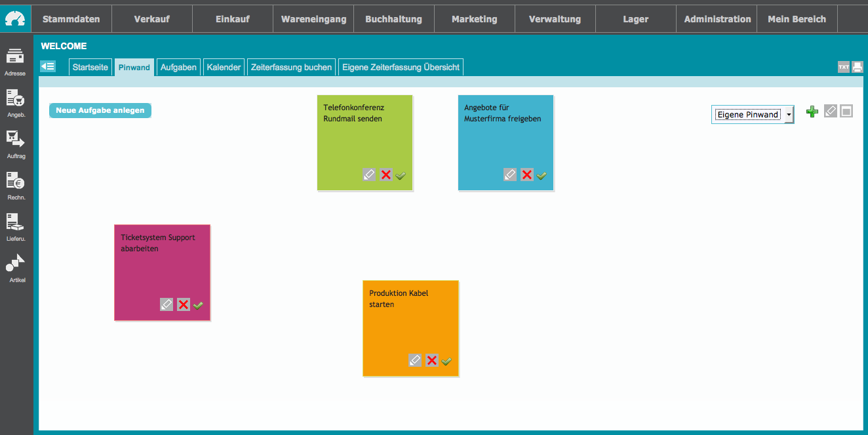
Task: Open the Rechnung sidebar icon
Action: tap(15, 182)
